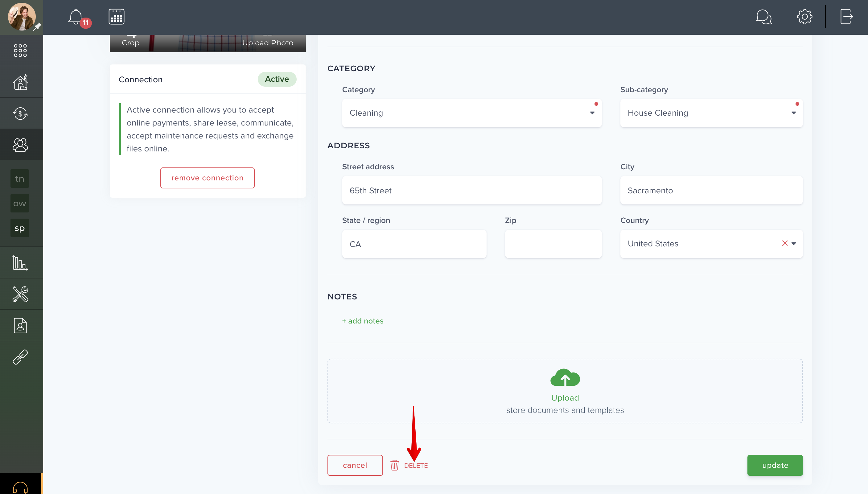Screen dimensions: 868x494
Task: Click the Street address field
Action: click(x=472, y=190)
